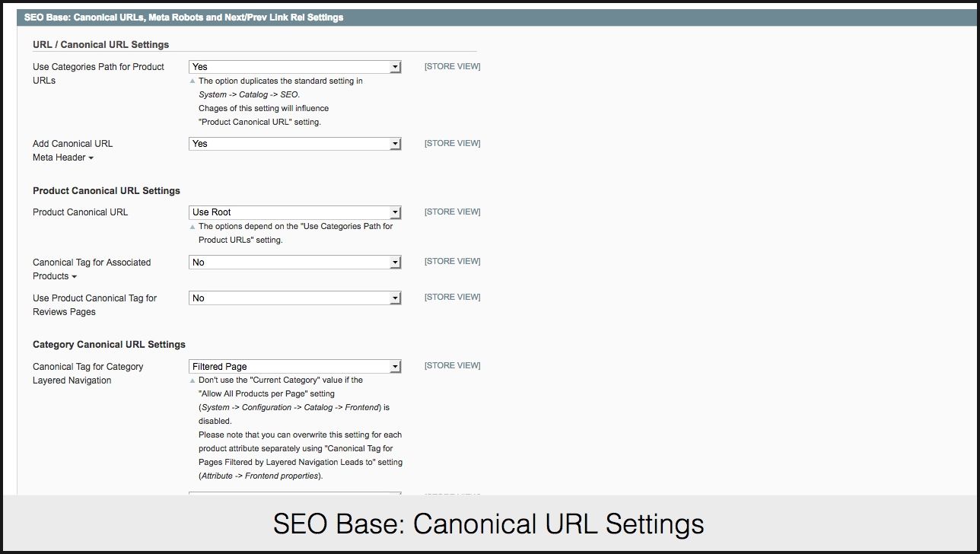Open the 'Filtered Page' Layered Navigation dropdown
Screen dimensions: 980x554
(x=294, y=367)
